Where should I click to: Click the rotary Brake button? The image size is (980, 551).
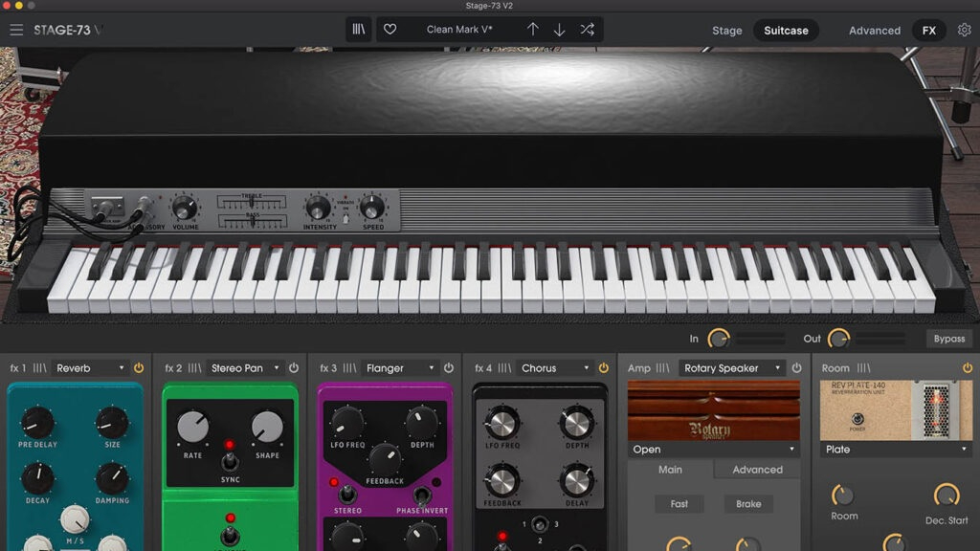(748, 503)
